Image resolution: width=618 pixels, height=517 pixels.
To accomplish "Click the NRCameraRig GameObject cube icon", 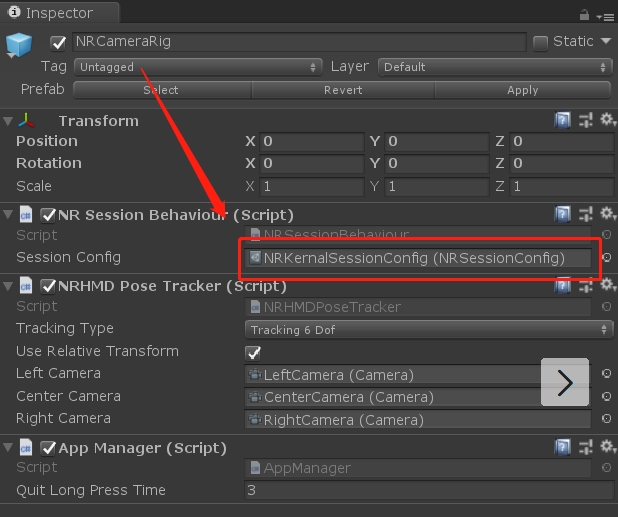I will pyautogui.click(x=19, y=45).
